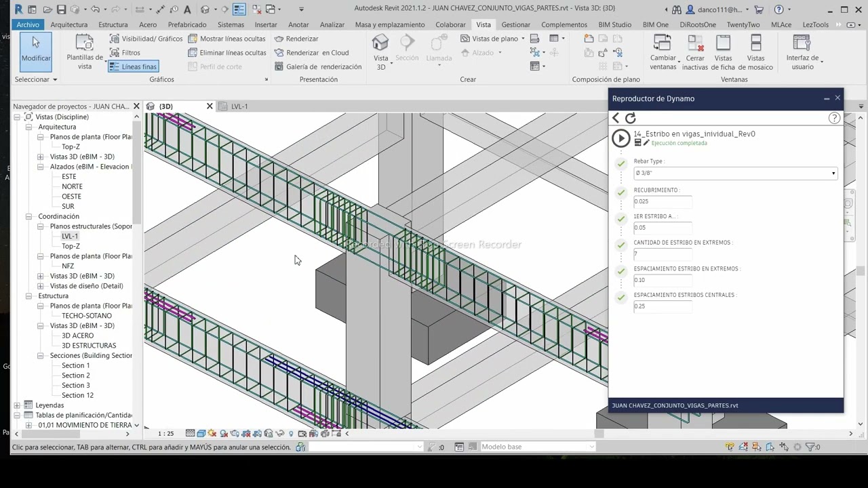Collapse the Estructura tree node

(29, 296)
